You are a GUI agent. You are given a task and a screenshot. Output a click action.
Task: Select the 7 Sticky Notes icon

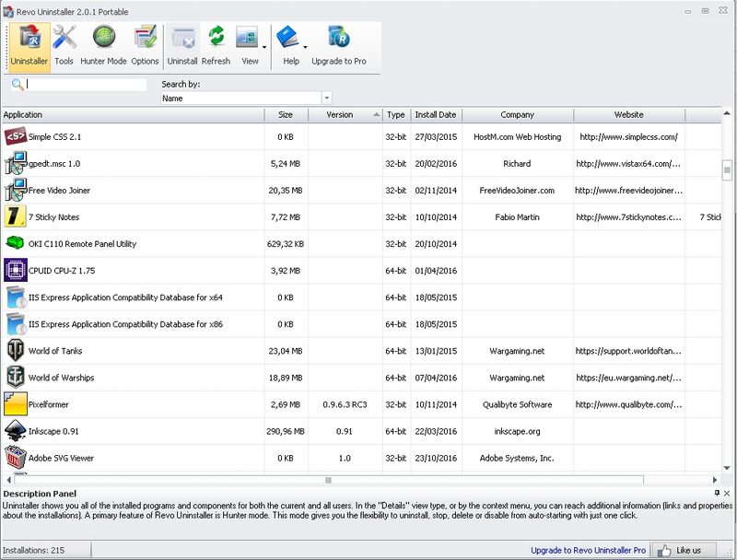tap(15, 217)
